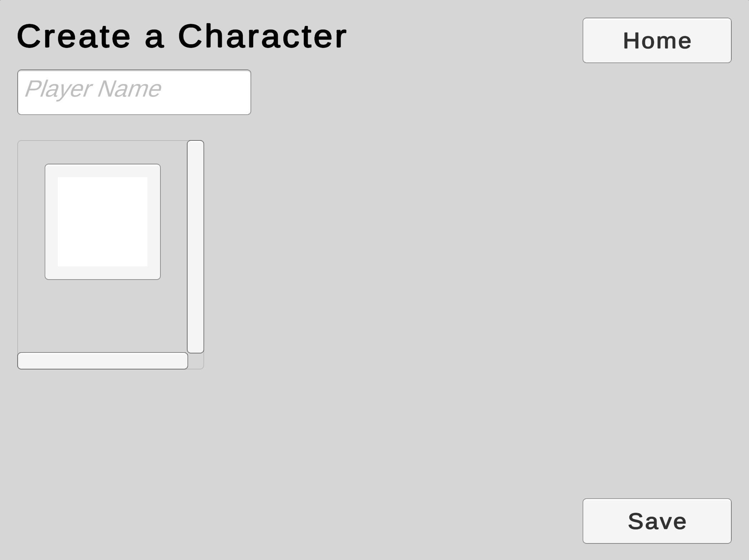Save the new character
The image size is (749, 560).
tap(657, 521)
